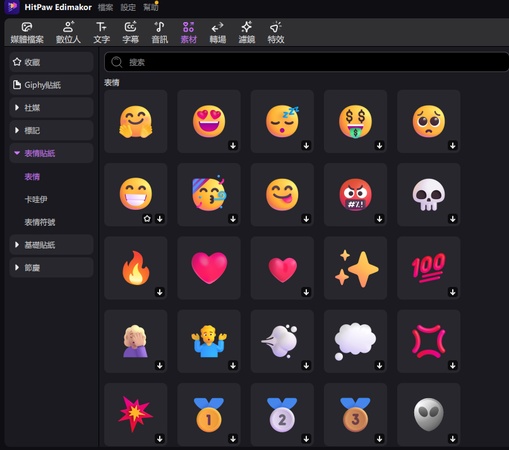Select the 卡哇伊 subcategory

[x=36, y=199]
